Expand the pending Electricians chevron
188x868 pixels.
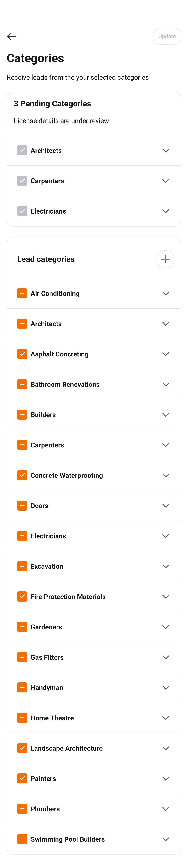click(x=165, y=211)
